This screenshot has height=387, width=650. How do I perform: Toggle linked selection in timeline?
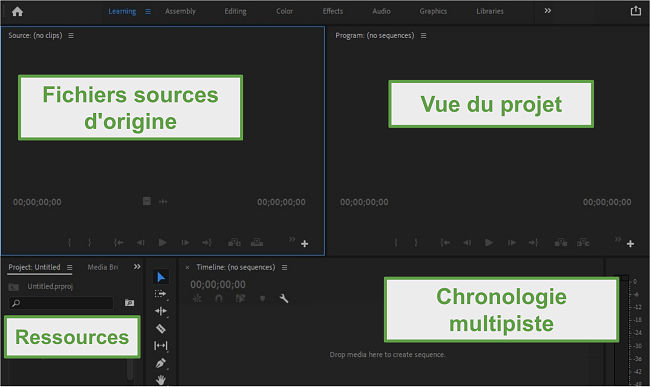click(240, 298)
